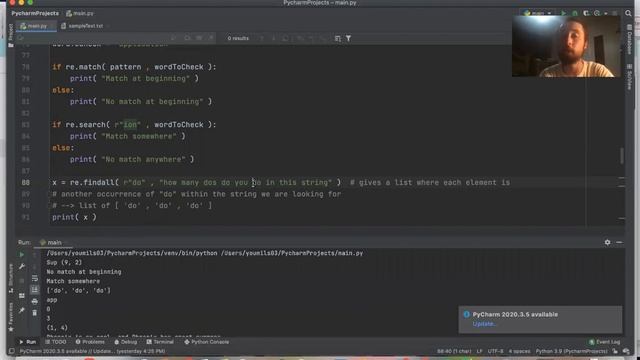Toggle Words option in the find bar
This screenshot has width=640, height=360.
(199, 38)
